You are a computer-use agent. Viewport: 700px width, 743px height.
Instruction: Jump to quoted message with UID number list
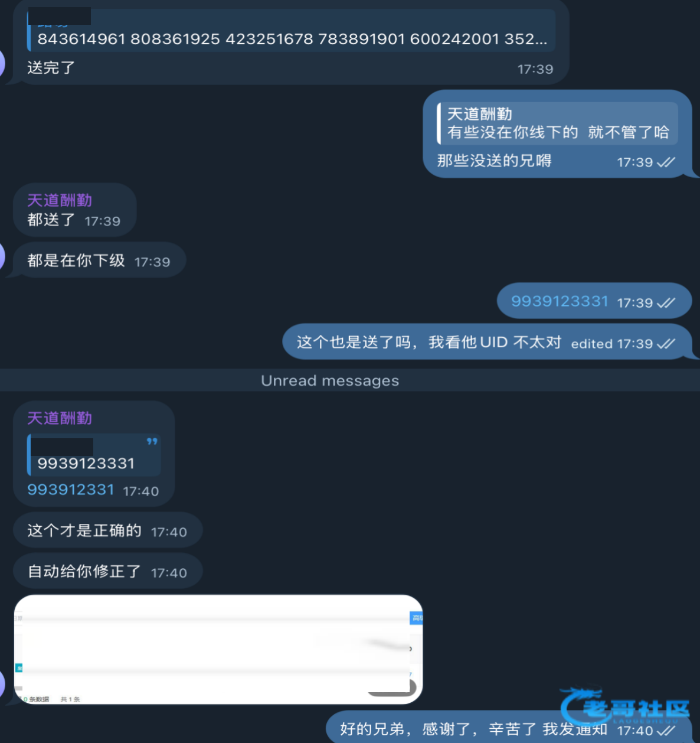tap(291, 30)
